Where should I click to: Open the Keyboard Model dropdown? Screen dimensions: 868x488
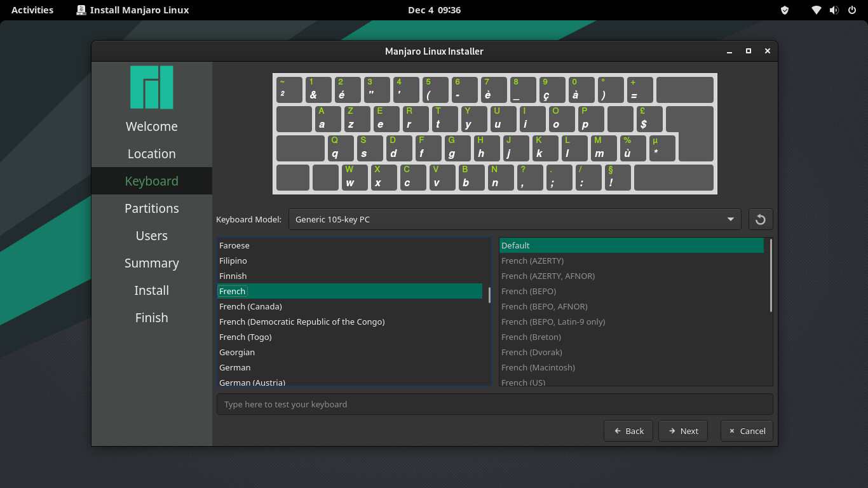[514, 219]
